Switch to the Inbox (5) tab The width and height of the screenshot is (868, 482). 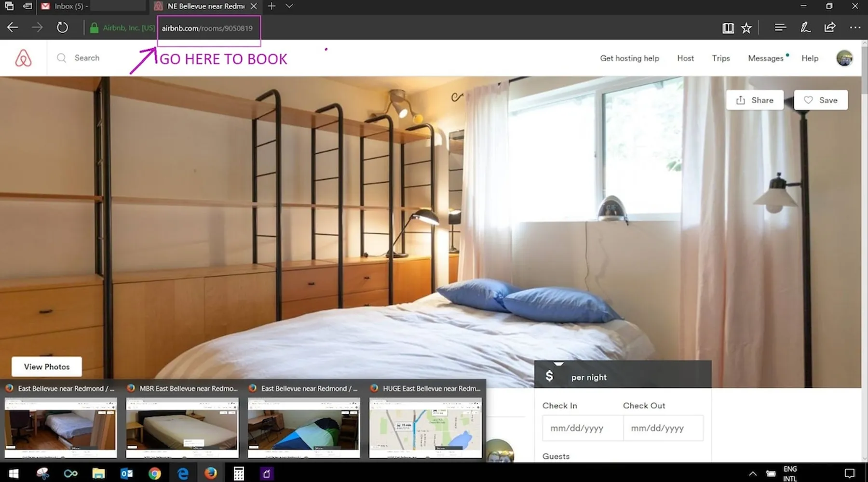(71, 6)
